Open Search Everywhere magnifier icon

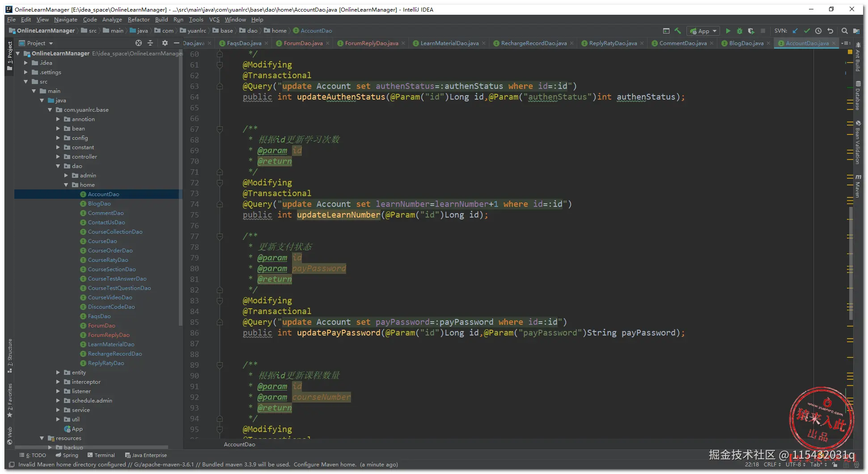click(x=844, y=31)
